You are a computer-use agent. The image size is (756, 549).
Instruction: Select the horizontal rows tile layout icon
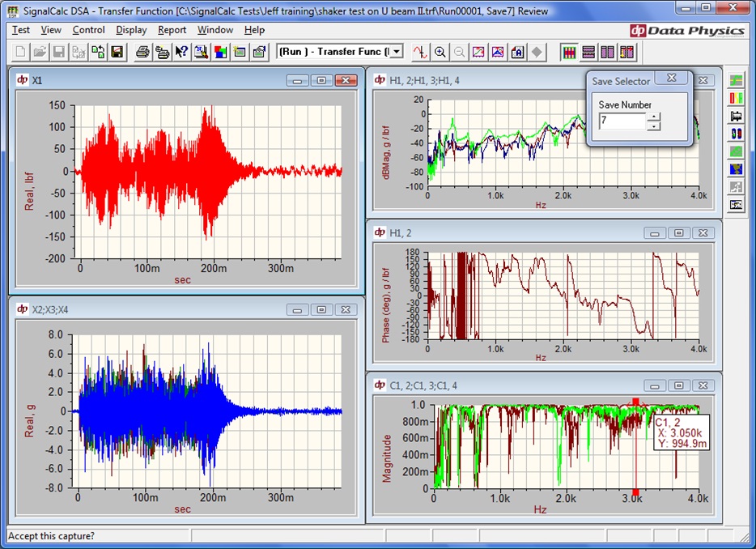tap(588, 52)
